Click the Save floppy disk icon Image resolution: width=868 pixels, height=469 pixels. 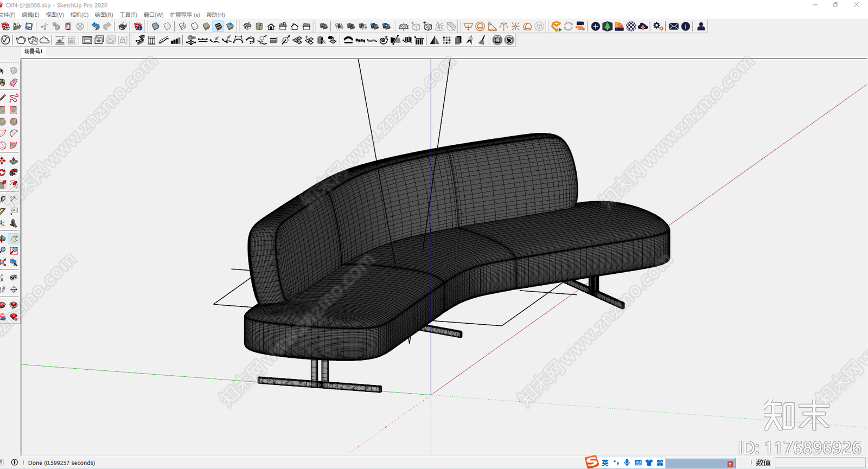point(29,26)
